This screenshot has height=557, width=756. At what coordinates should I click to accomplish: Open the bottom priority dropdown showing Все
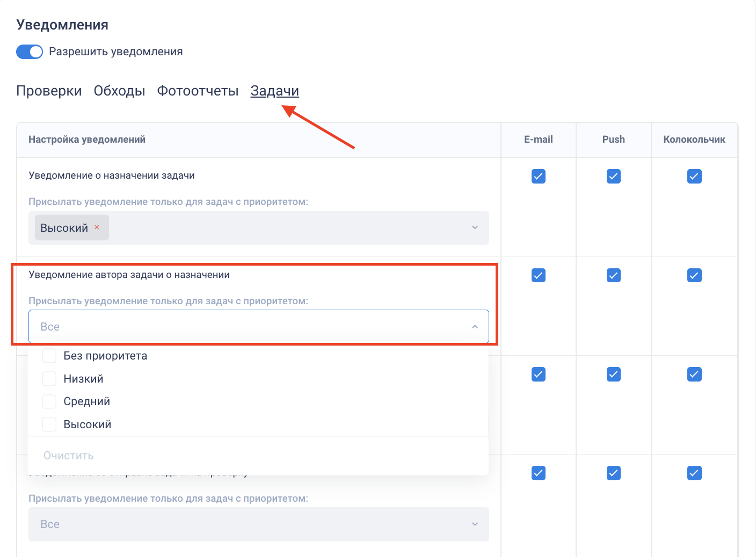click(258, 524)
